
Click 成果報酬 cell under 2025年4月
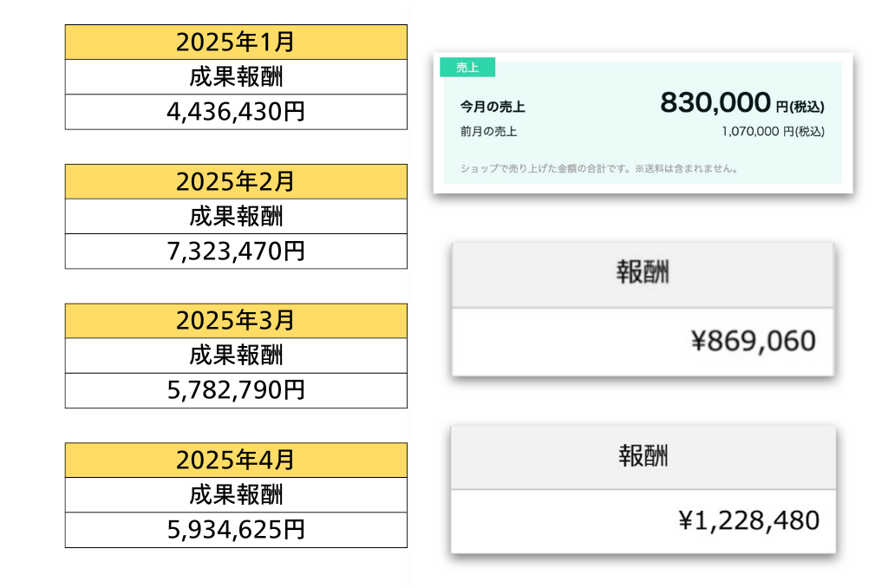coord(236,495)
